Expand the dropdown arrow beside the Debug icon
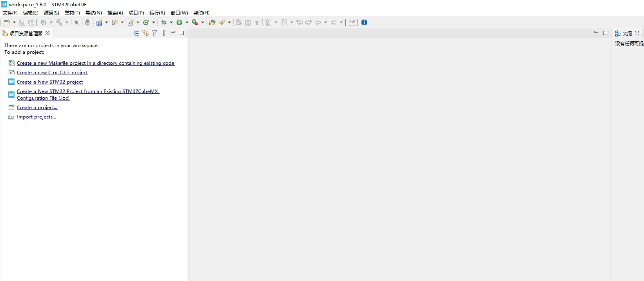The height and width of the screenshot is (281, 644). pyautogui.click(x=171, y=23)
